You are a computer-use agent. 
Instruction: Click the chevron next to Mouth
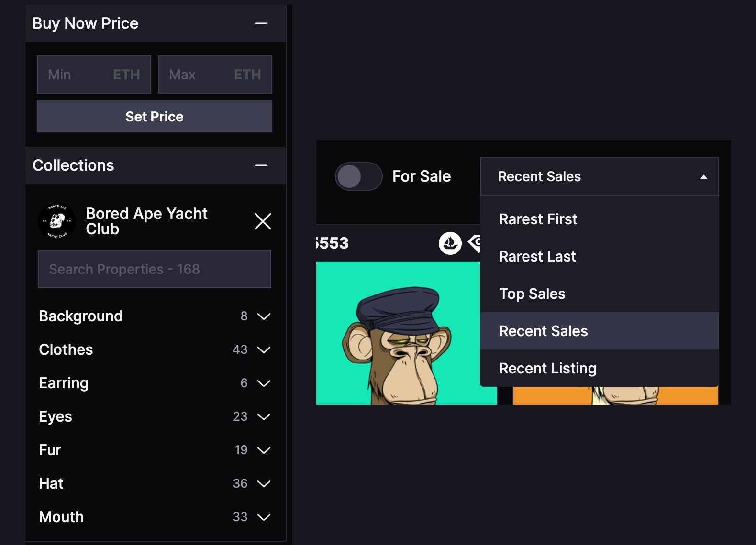(264, 517)
